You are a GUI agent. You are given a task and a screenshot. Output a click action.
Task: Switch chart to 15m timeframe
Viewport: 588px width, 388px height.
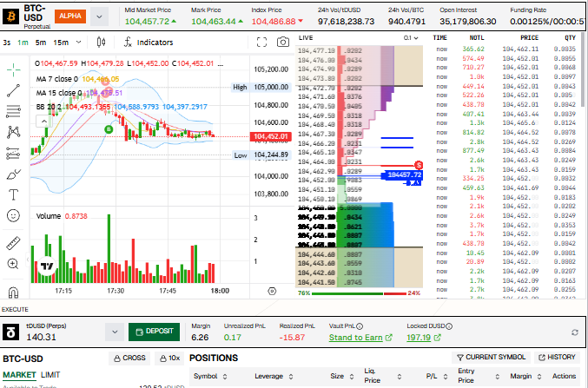pos(61,43)
